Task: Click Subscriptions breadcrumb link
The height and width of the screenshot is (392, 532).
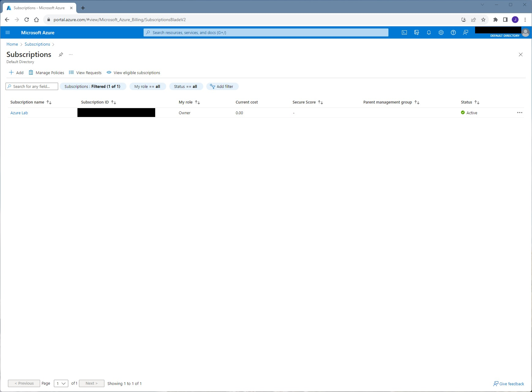Action: (37, 44)
